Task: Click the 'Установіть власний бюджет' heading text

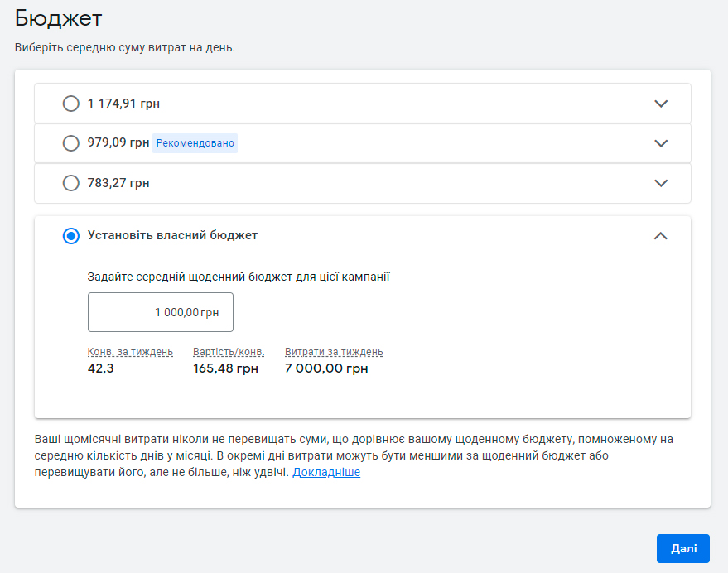Action: pyautogui.click(x=173, y=235)
